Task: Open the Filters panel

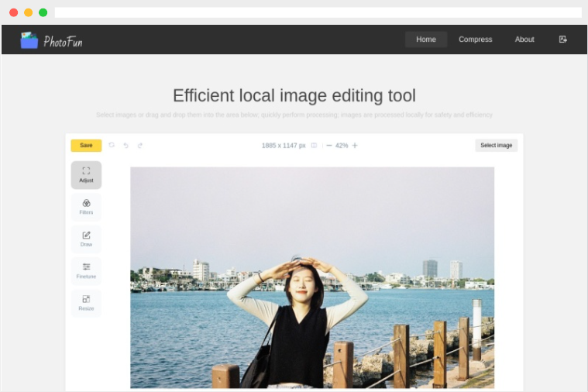Action: (86, 207)
